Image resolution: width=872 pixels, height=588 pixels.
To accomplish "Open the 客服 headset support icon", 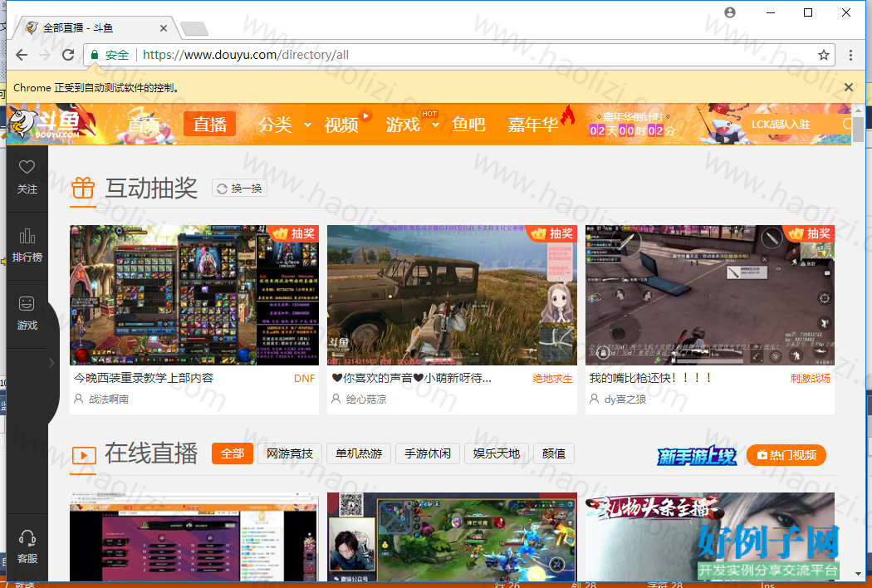I will coord(27,538).
